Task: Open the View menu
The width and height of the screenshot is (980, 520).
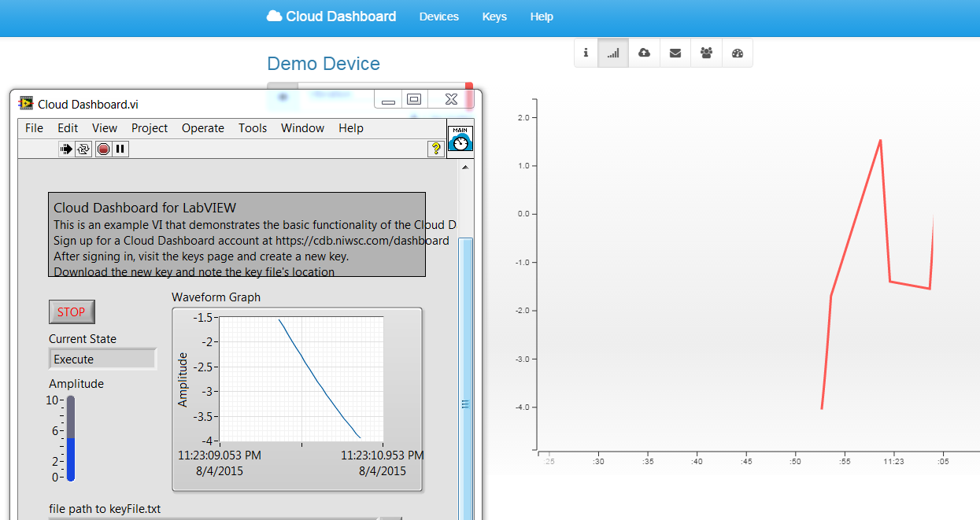Action: click(x=105, y=128)
